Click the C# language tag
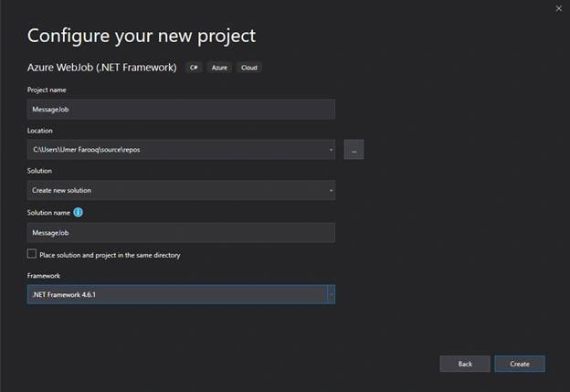Viewport: 570px width, 392px height. [194, 68]
